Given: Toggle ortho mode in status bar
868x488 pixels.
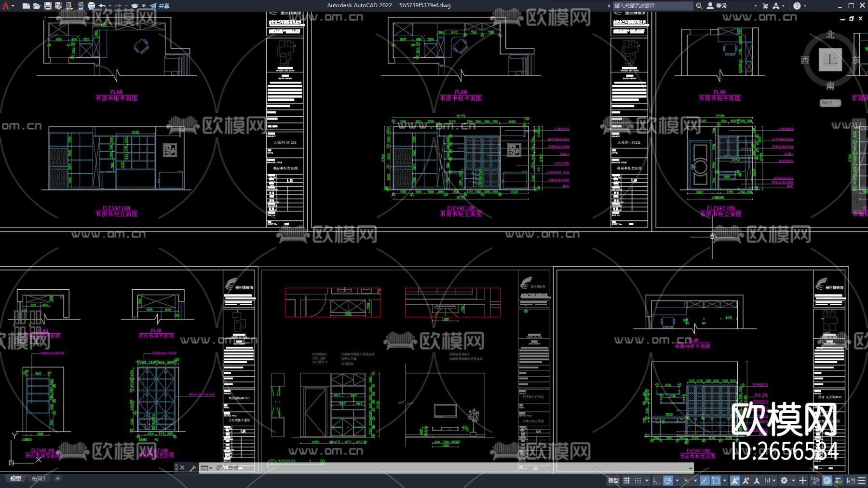Looking at the screenshot, I should tap(657, 480).
